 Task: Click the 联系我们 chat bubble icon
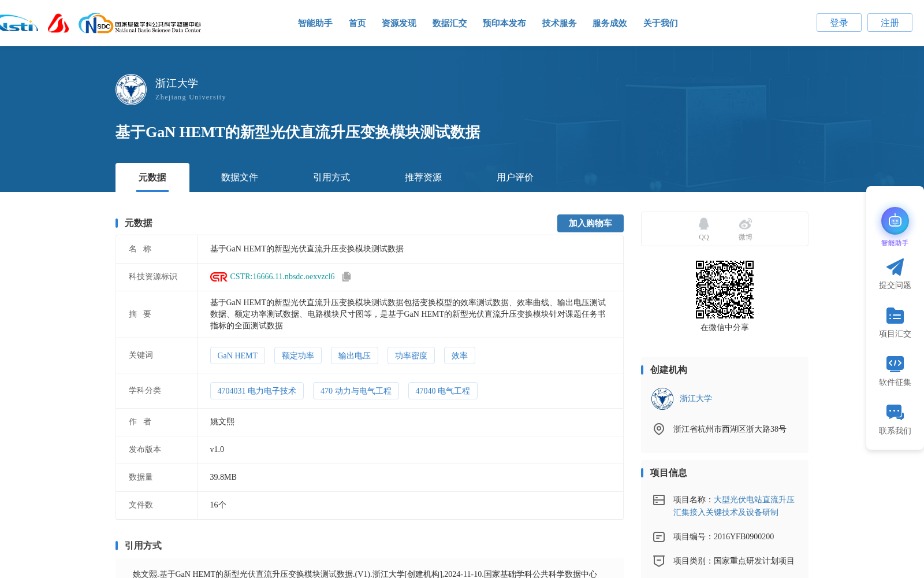(x=895, y=412)
